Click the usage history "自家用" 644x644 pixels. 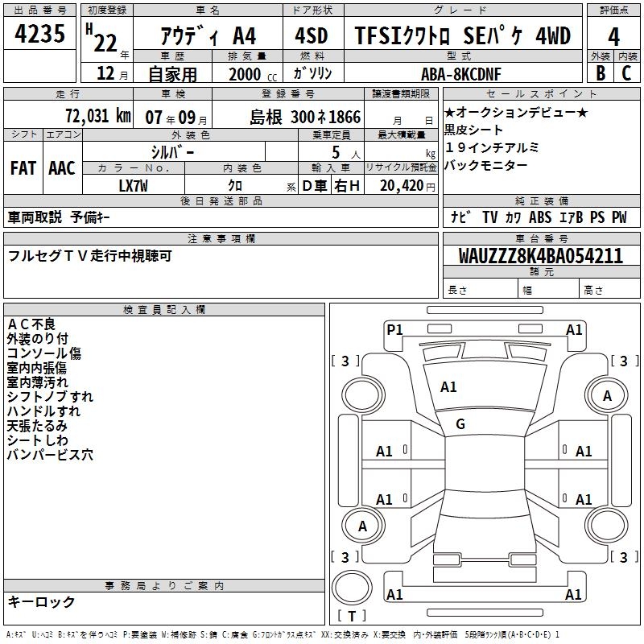point(172,74)
